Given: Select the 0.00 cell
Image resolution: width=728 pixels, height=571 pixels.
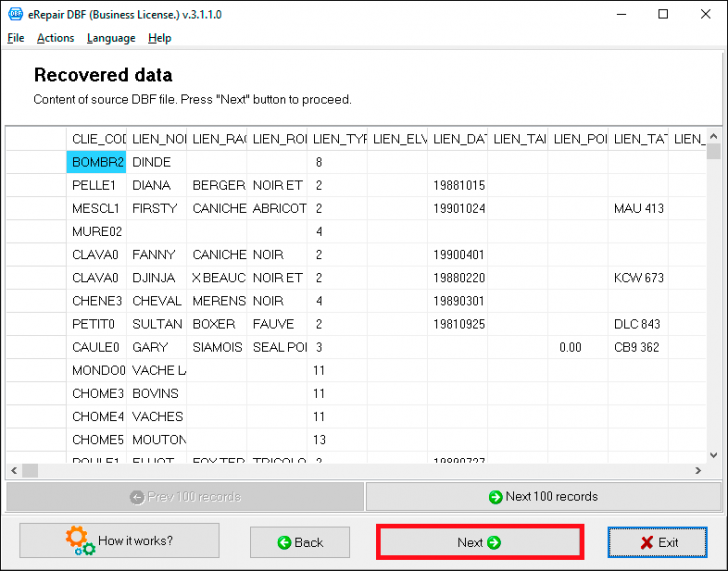Looking at the screenshot, I should (578, 347).
